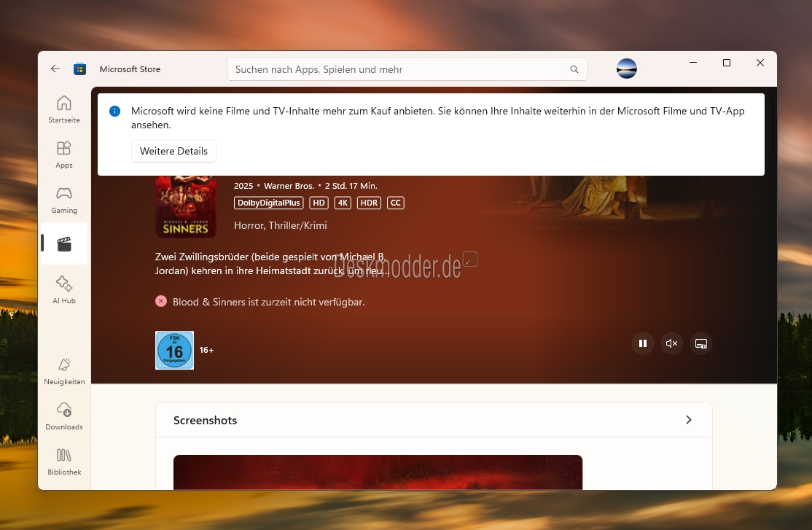Click the 4K badge

coord(343,203)
